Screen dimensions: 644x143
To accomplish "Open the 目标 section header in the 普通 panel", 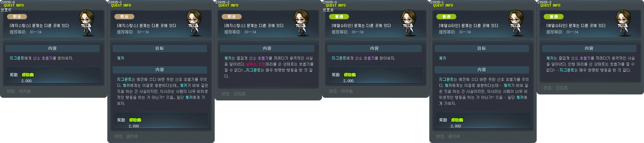I will [482, 49].
